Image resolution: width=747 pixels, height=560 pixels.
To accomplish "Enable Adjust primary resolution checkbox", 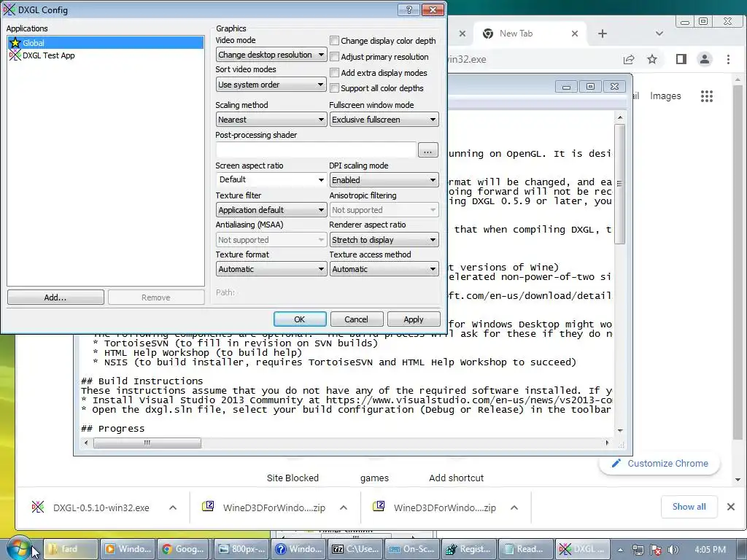I will (x=334, y=57).
